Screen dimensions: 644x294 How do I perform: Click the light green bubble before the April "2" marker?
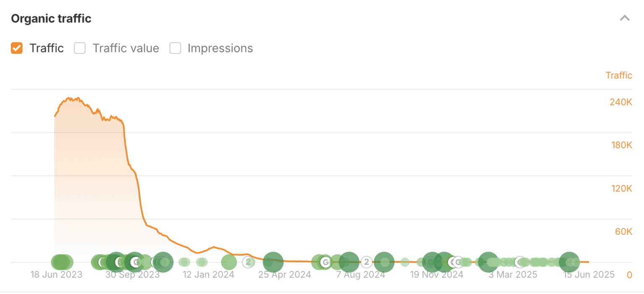tap(229, 262)
